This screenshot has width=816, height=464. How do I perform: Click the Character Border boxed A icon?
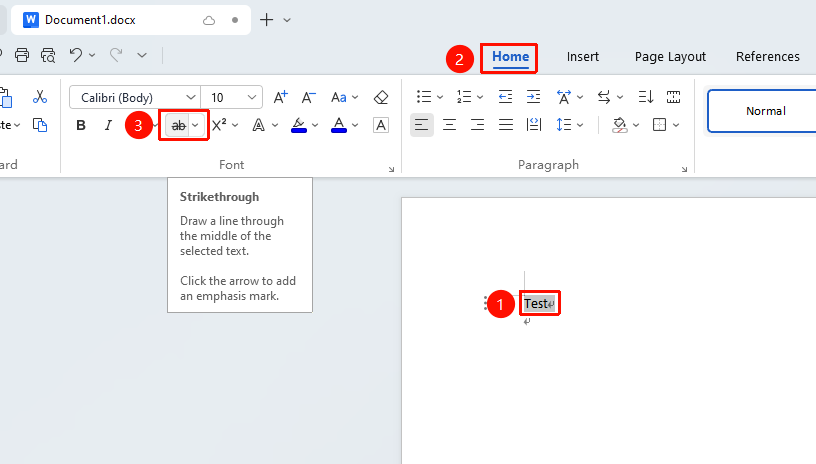(x=381, y=125)
